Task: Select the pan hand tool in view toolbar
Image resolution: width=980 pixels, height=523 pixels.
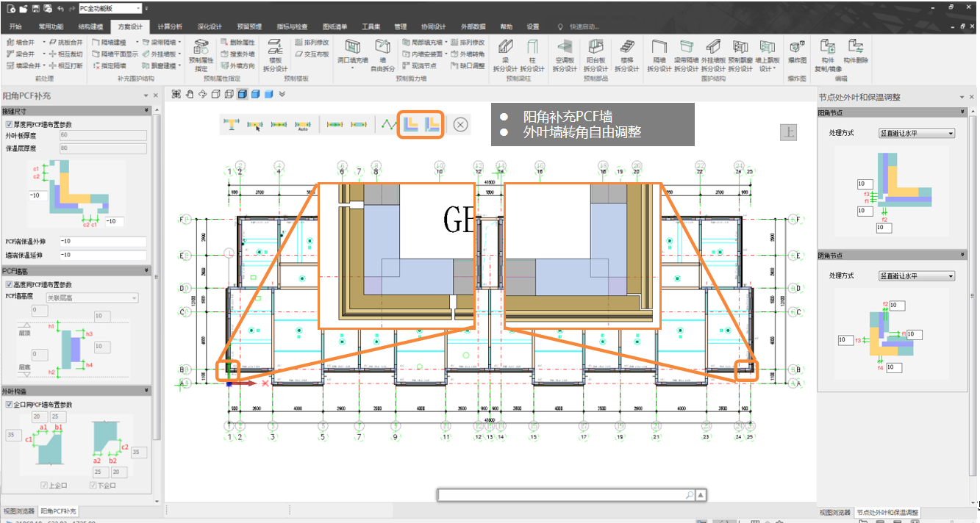Action: tap(189, 94)
